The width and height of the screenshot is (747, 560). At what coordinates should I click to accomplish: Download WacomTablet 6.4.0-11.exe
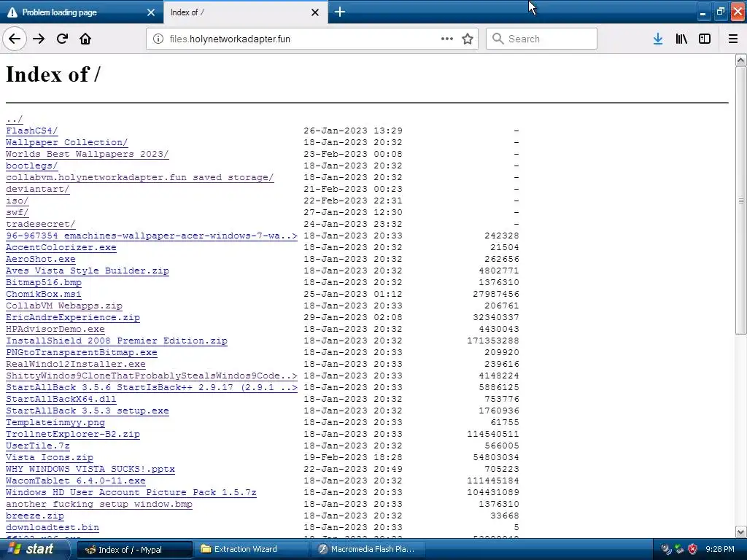click(x=76, y=481)
